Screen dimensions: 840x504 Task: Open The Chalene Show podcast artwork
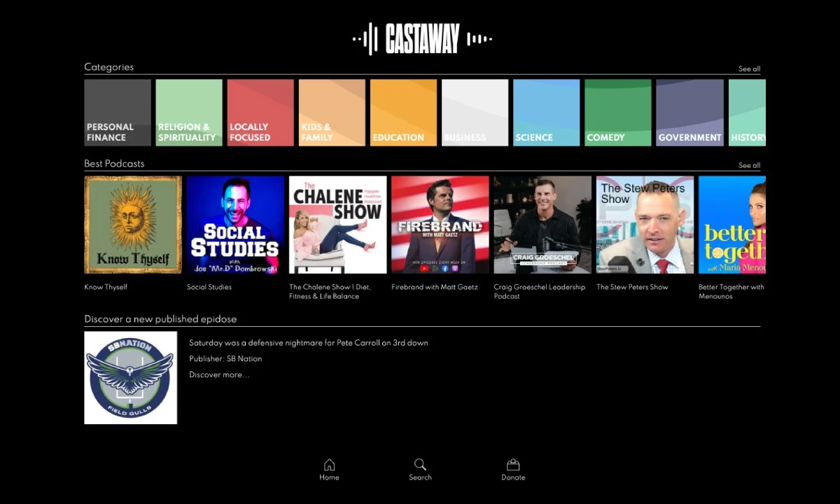pos(337,225)
